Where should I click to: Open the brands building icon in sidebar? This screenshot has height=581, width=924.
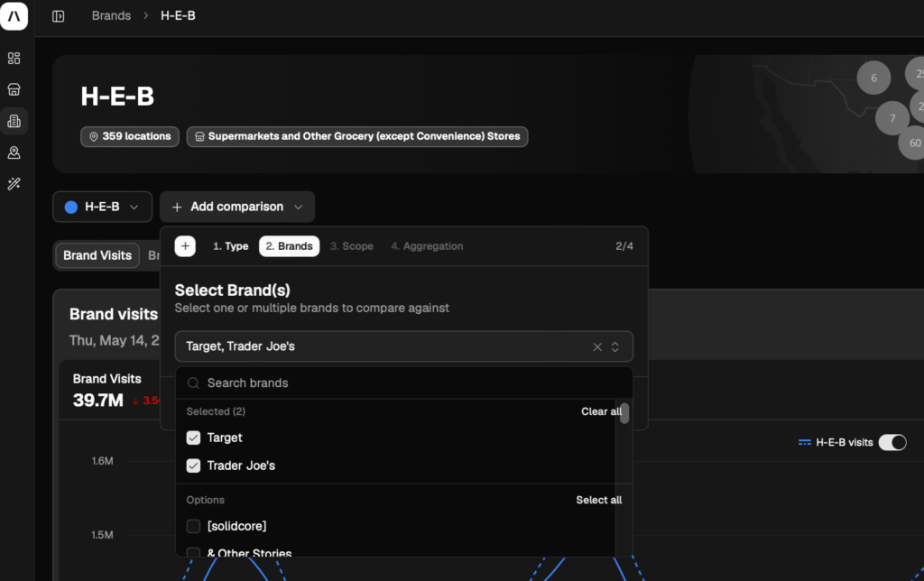pos(14,121)
